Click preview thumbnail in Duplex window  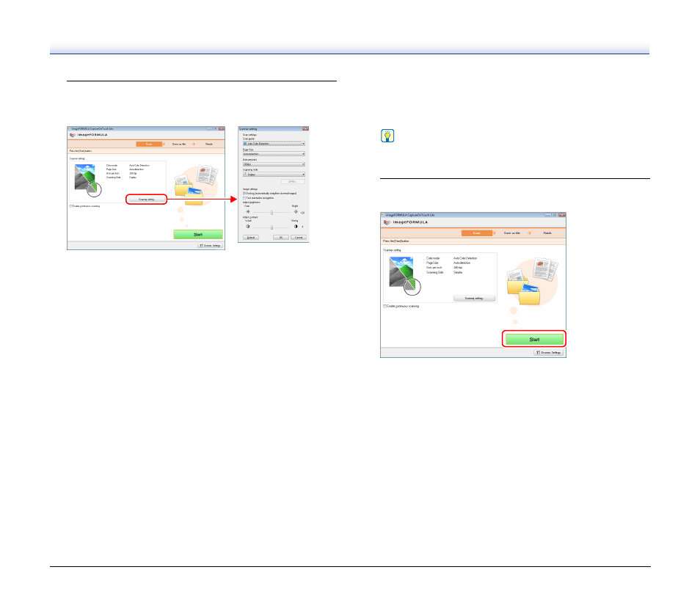click(x=87, y=180)
